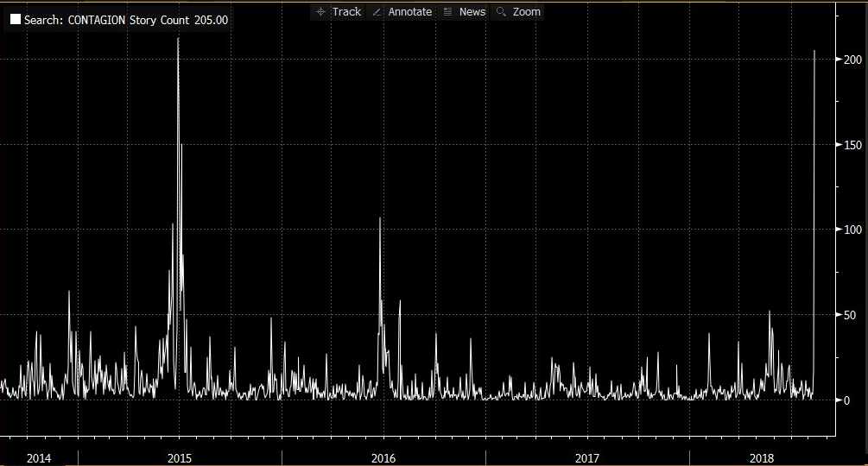Enable the Track toolbar label
Image resolution: width=868 pixels, height=466 pixels.
pyautogui.click(x=346, y=12)
